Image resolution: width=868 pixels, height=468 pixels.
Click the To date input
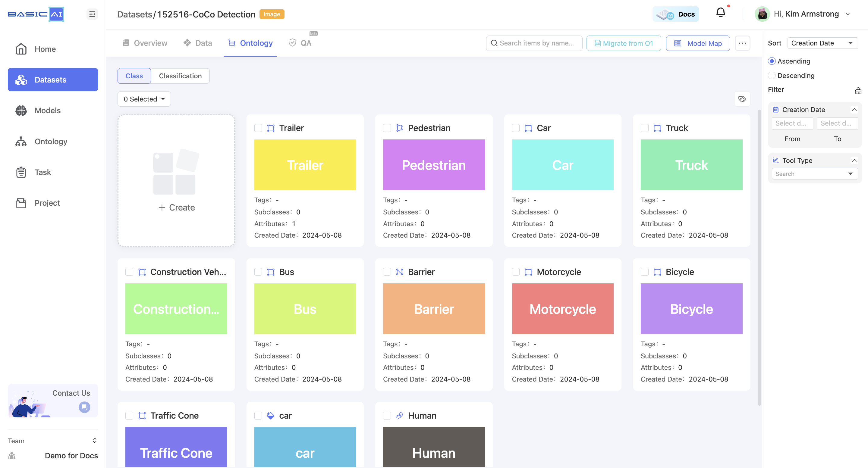pyautogui.click(x=837, y=123)
